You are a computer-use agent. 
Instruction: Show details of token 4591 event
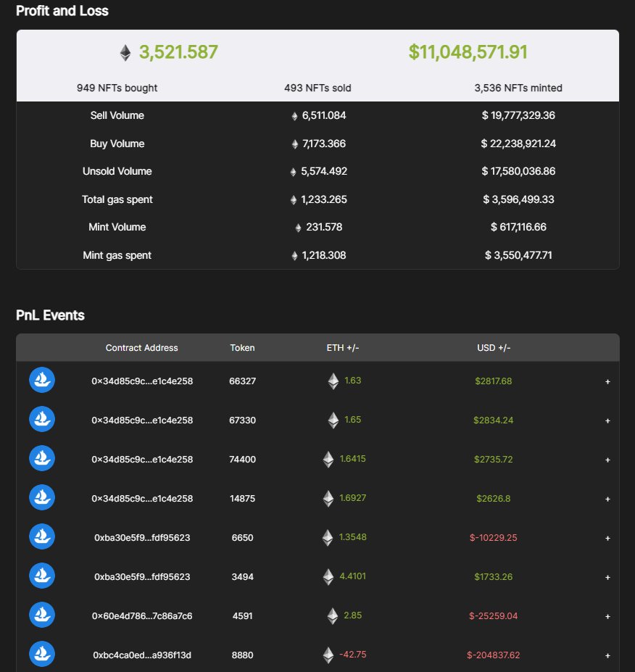tap(607, 617)
